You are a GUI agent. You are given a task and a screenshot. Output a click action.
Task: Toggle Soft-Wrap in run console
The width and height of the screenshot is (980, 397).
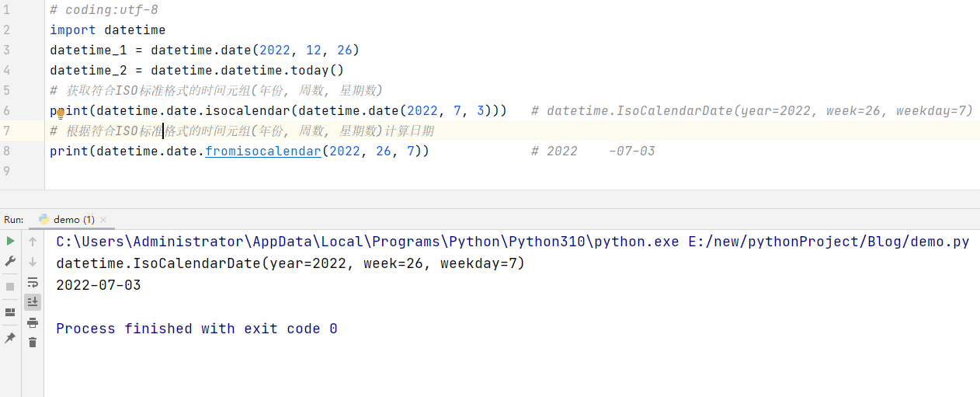tap(33, 282)
